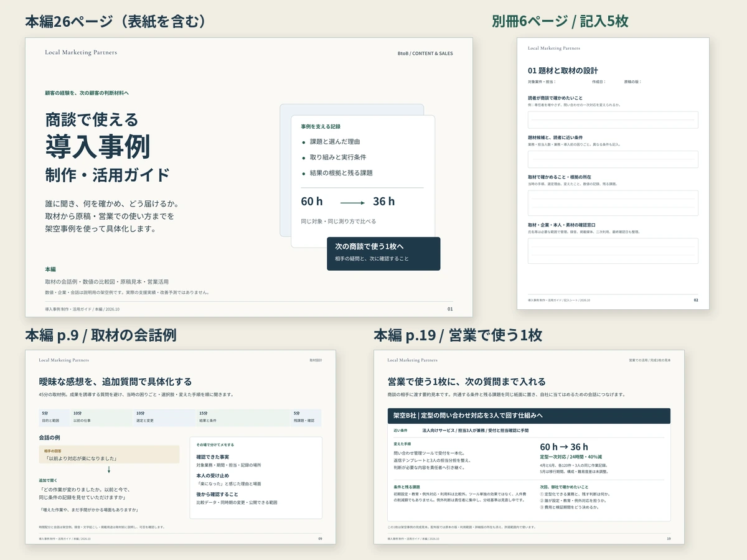Click the field under 取材で確かめること・根拠の所在
The width and height of the screenshot is (747, 560).
coord(613,203)
